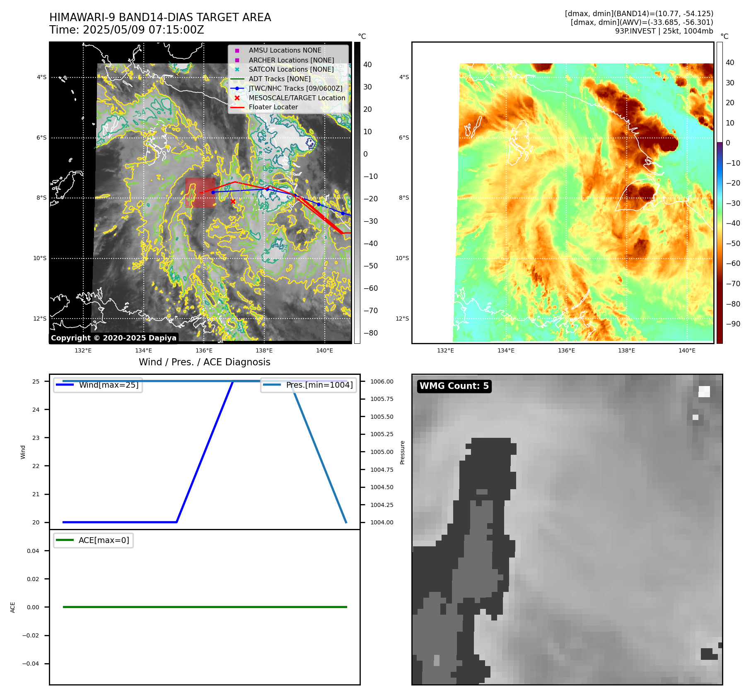751x700 pixels.
Task: Select the red shaded box on the satellite map
Action: 200,193
